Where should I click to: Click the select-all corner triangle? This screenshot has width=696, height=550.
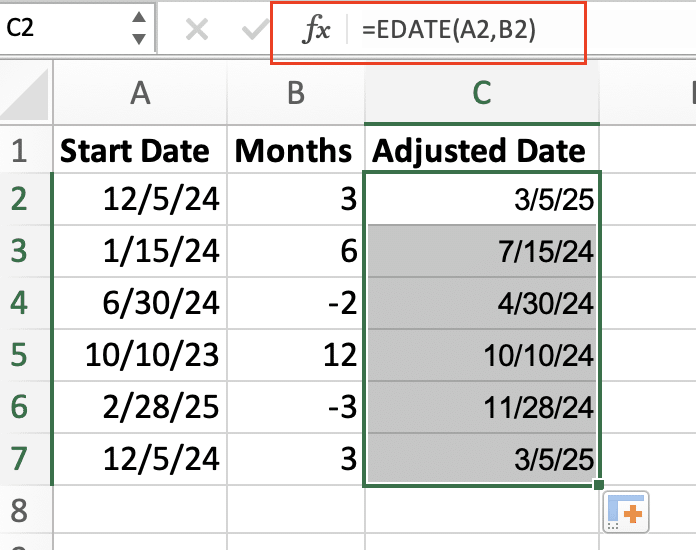(26, 93)
